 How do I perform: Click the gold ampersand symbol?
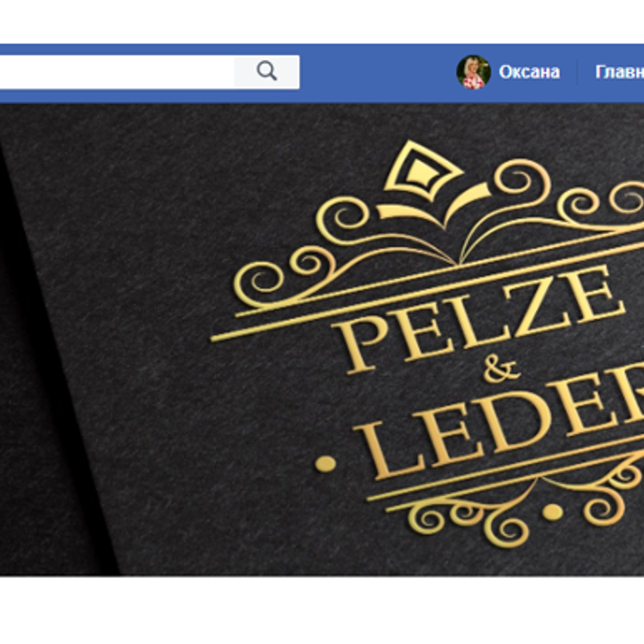pos(502,370)
